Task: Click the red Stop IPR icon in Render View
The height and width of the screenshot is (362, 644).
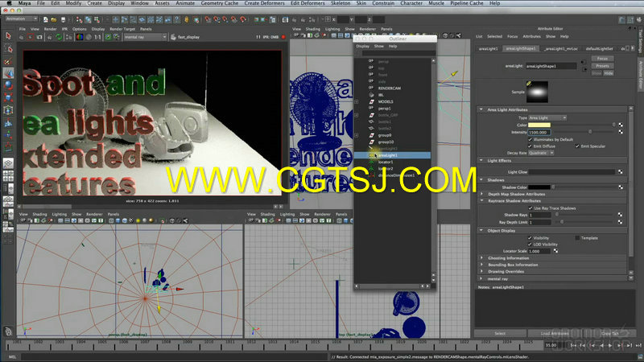Action: point(283,37)
